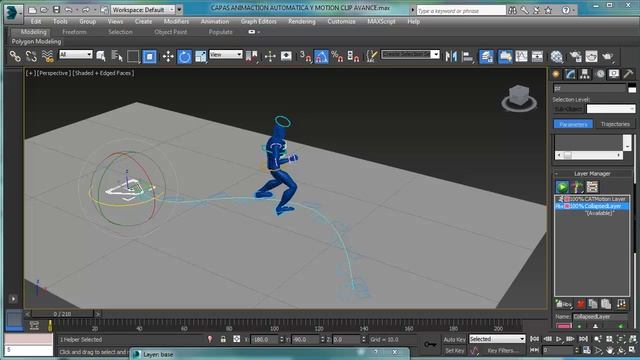The image size is (640, 360).
Task: Click the white object color swatch
Action: [x=632, y=90]
